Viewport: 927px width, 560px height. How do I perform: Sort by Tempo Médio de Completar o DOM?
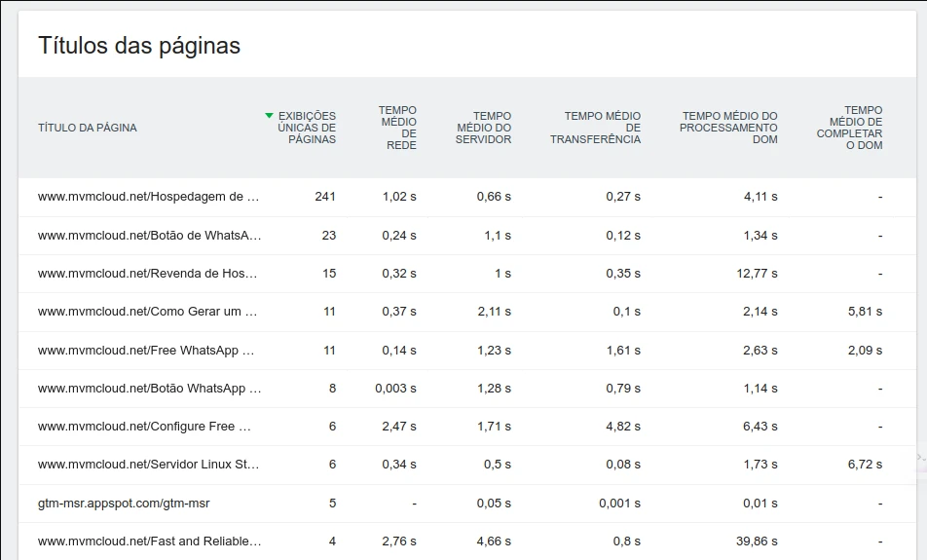coord(849,128)
